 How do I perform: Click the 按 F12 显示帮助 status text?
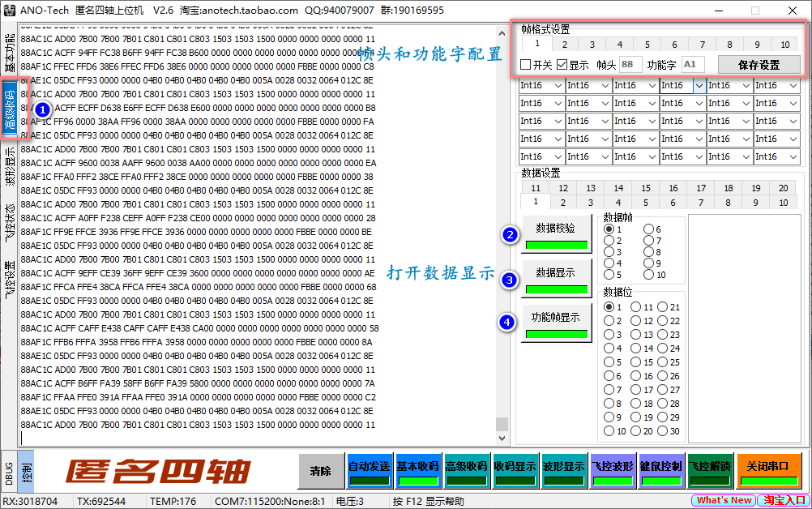point(428,501)
